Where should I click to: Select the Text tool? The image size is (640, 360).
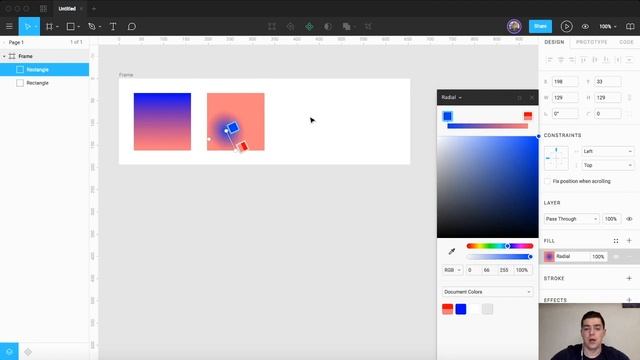113,27
